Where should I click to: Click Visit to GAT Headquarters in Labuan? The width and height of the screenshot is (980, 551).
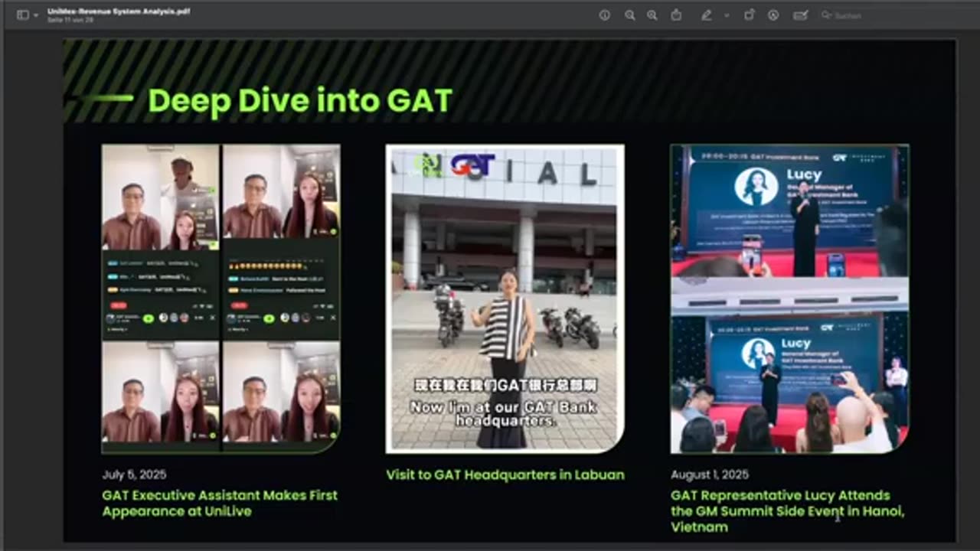[x=505, y=474]
